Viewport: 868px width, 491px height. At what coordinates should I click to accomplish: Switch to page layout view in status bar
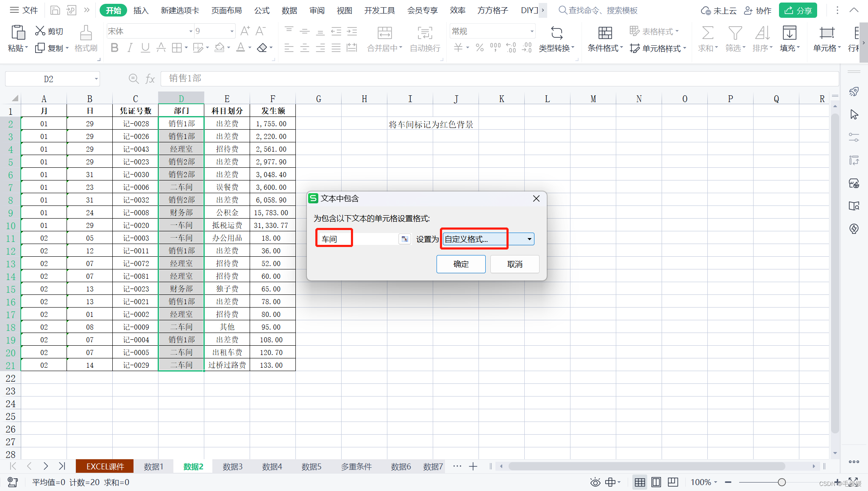tap(656, 482)
